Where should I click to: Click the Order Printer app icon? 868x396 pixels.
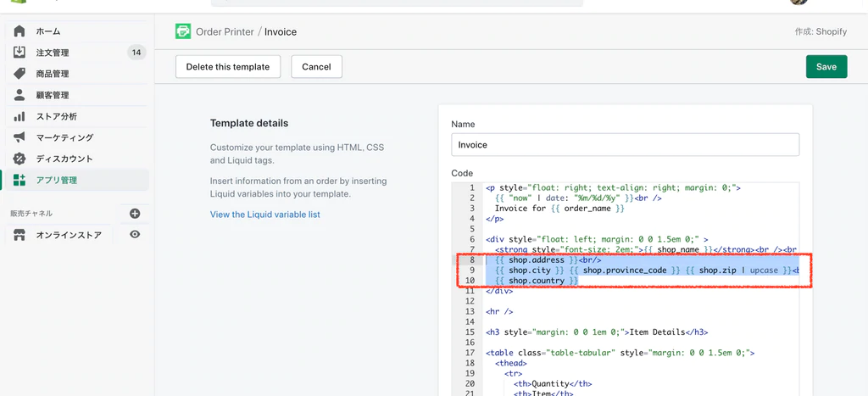pos(183,32)
